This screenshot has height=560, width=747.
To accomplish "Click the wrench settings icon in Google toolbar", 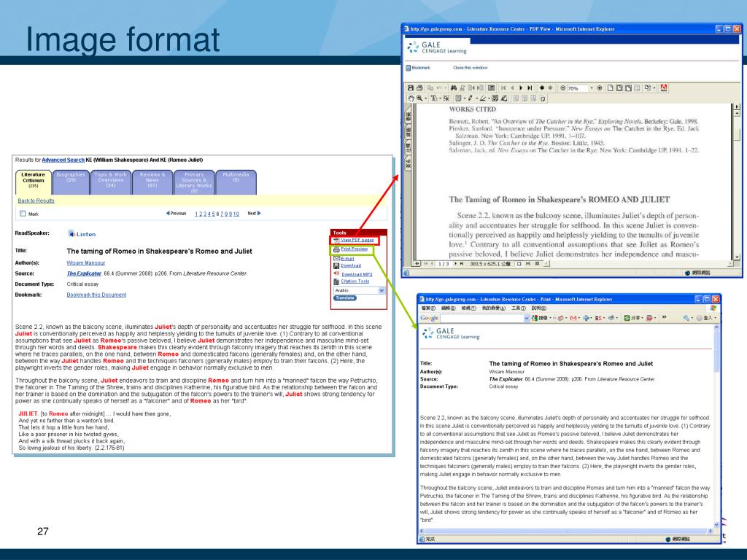I will tap(686, 318).
